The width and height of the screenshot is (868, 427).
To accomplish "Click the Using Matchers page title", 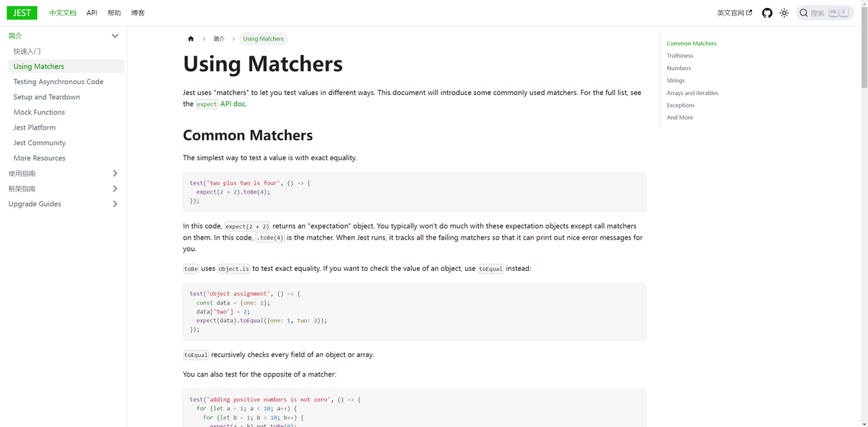I will [x=262, y=64].
